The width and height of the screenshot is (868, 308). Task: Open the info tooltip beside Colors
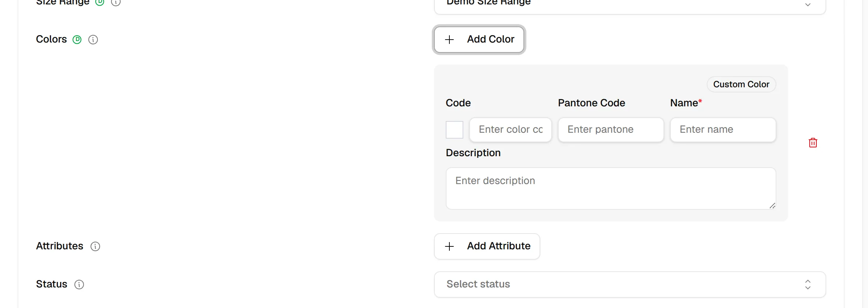[93, 40]
